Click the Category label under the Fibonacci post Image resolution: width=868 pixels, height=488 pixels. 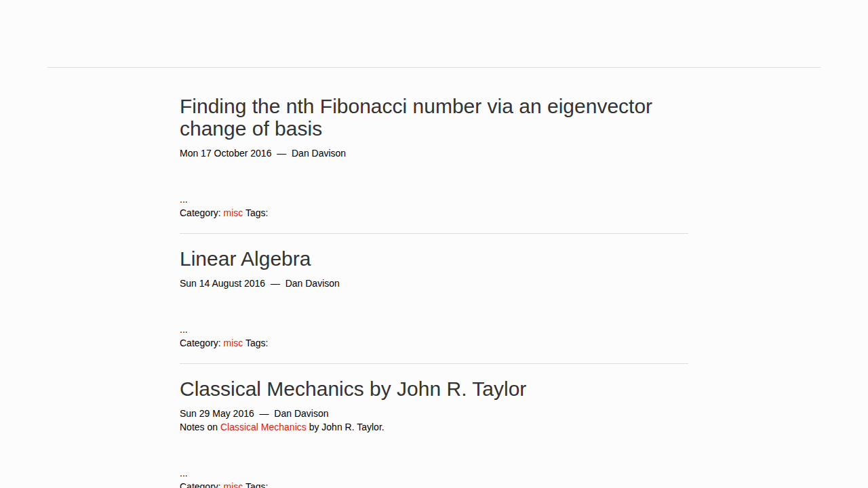200,213
